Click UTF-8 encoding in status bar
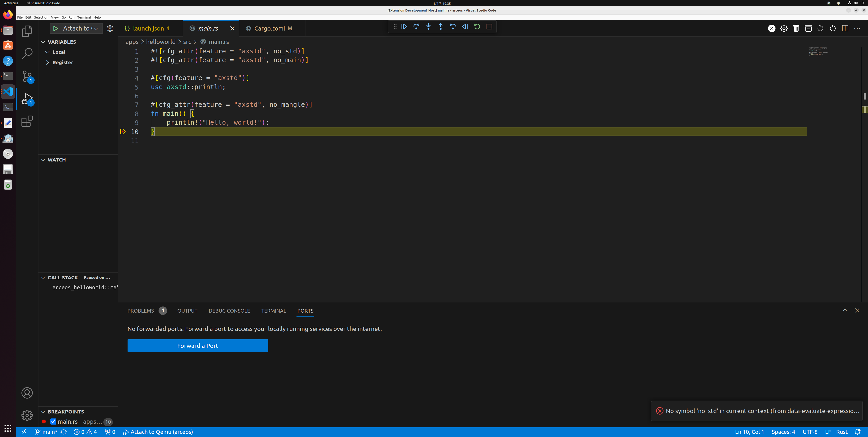Screen dimensions: 868x437 click(x=810, y=432)
